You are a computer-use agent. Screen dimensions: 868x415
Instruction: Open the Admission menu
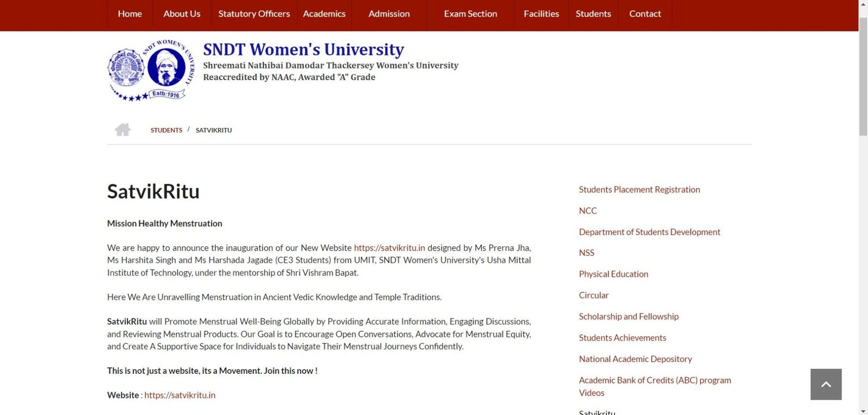[389, 14]
